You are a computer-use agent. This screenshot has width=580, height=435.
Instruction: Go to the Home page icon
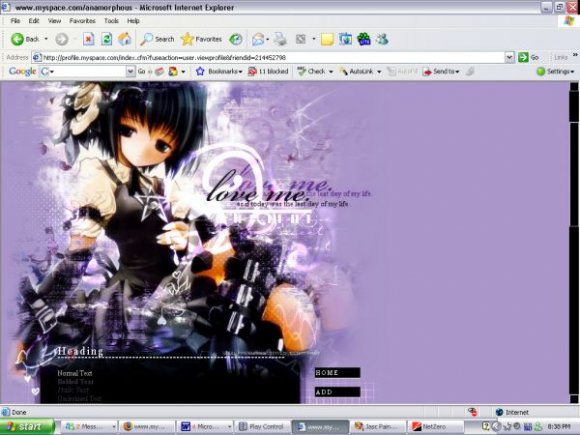[125, 39]
